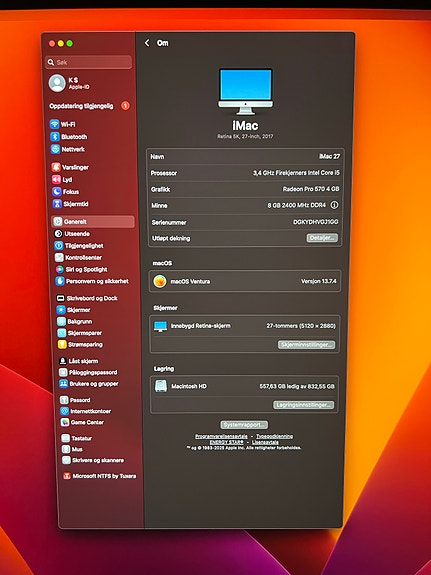Image resolution: width=431 pixels, height=575 pixels.
Task: Open Skjerminnstillinger display settings button
Action: pyautogui.click(x=306, y=345)
